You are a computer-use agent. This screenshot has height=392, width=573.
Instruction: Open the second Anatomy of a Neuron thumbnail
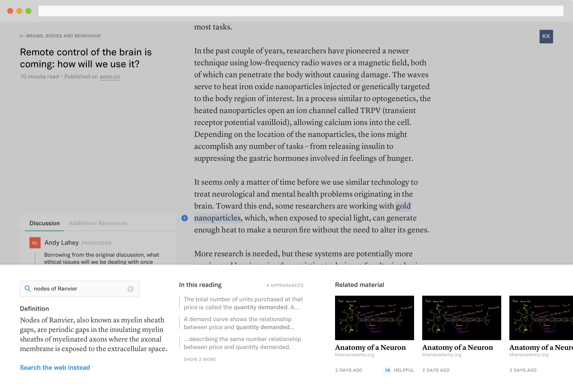[462, 318]
